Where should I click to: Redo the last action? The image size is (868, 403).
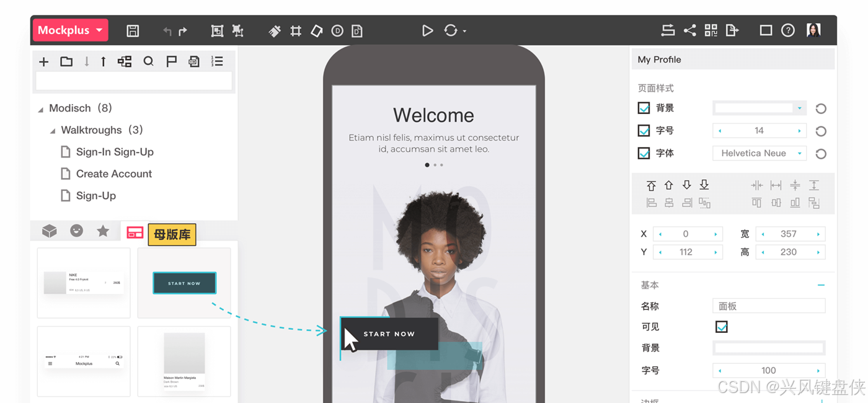point(183,31)
